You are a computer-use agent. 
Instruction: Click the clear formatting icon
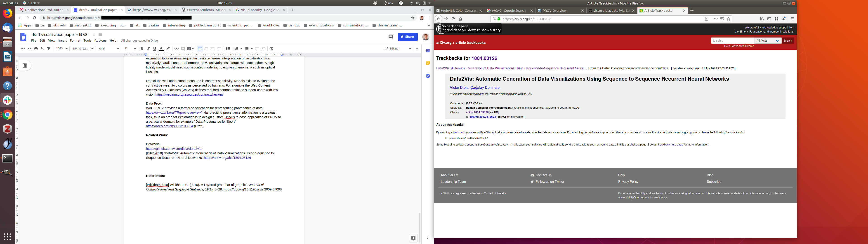(272, 49)
